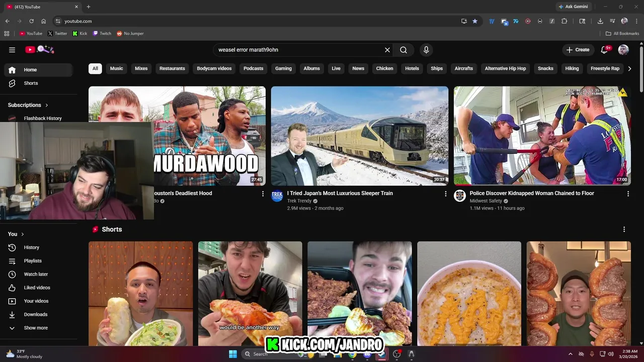The height and width of the screenshot is (362, 644).
Task: Open options for Houston's Deadliest Hood video
Action: (x=263, y=194)
